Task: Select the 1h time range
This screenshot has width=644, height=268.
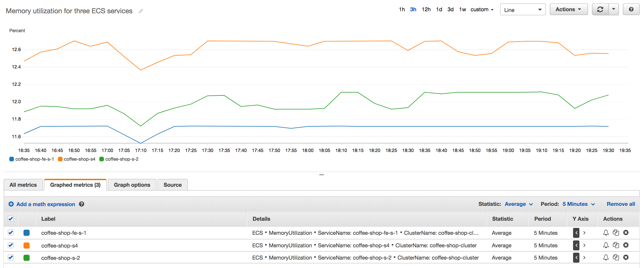Action: point(402,9)
